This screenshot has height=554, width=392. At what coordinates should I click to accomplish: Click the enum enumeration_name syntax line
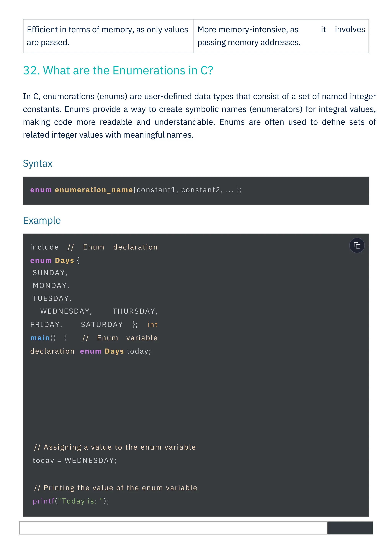pyautogui.click(x=136, y=190)
